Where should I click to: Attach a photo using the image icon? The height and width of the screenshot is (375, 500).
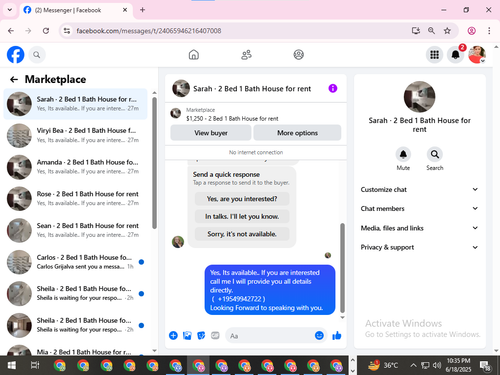point(187,335)
